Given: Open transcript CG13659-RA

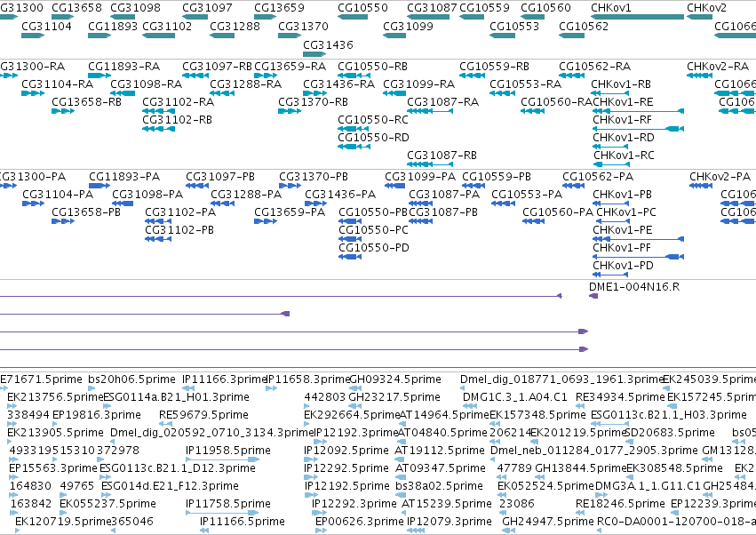Looking at the screenshot, I should [x=290, y=66].
